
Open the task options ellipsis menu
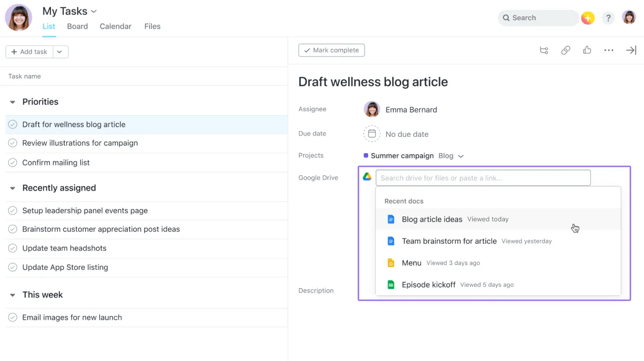coord(608,50)
